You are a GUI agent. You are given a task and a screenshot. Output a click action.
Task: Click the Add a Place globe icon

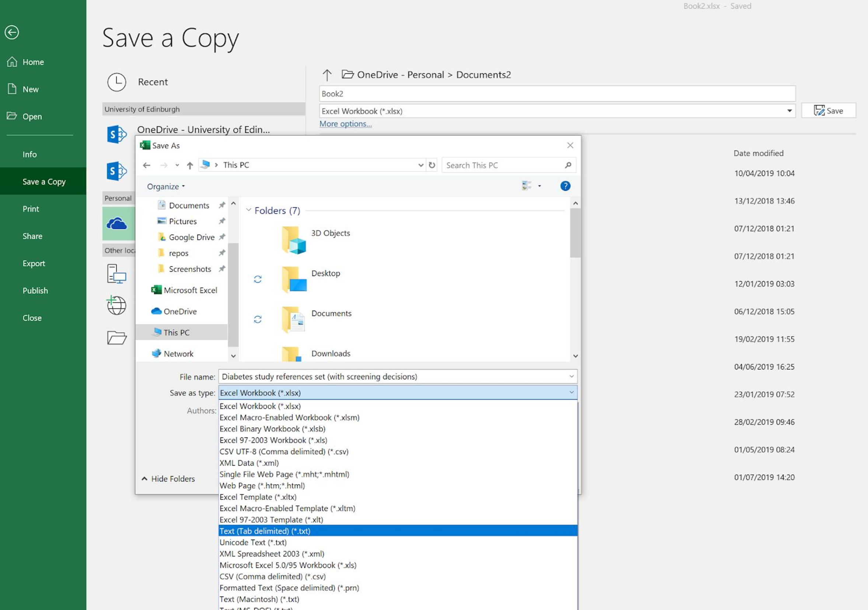pos(116,305)
